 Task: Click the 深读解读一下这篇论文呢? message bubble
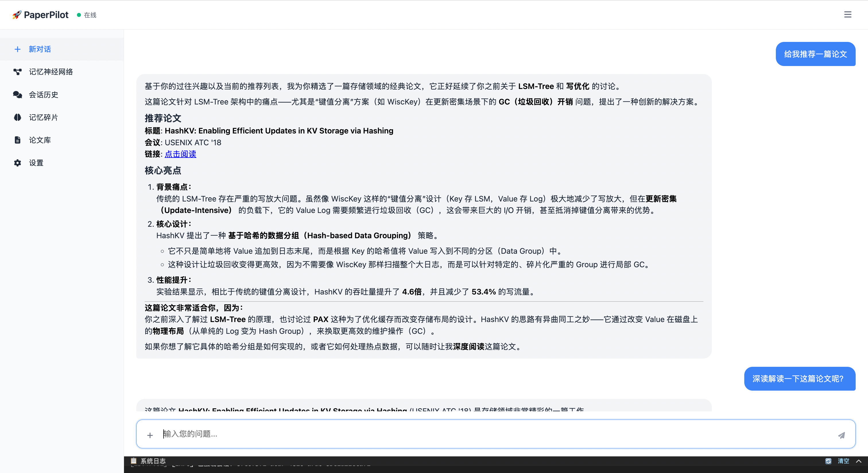800,379
